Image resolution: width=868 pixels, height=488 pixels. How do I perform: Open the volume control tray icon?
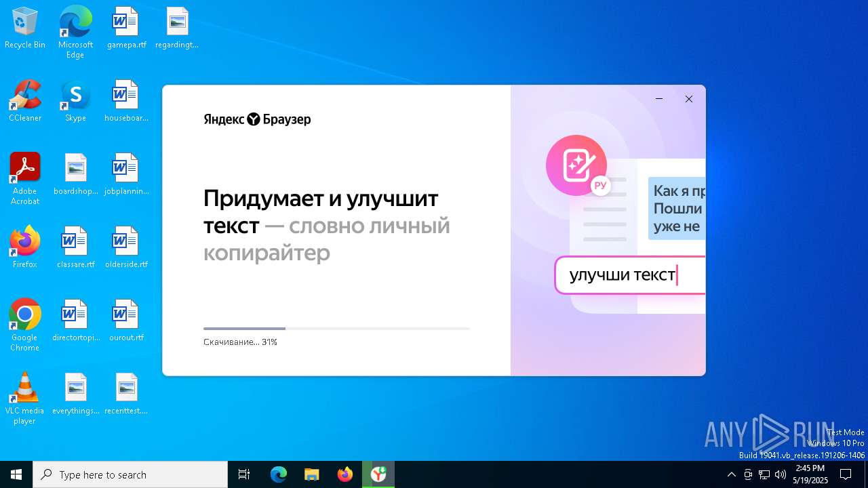click(781, 474)
